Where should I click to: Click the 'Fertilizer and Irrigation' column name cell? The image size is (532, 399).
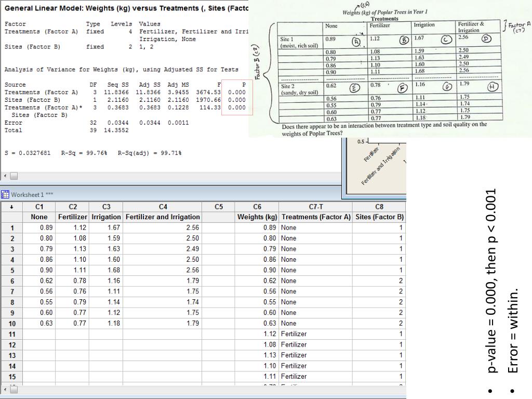pyautogui.click(x=163, y=217)
